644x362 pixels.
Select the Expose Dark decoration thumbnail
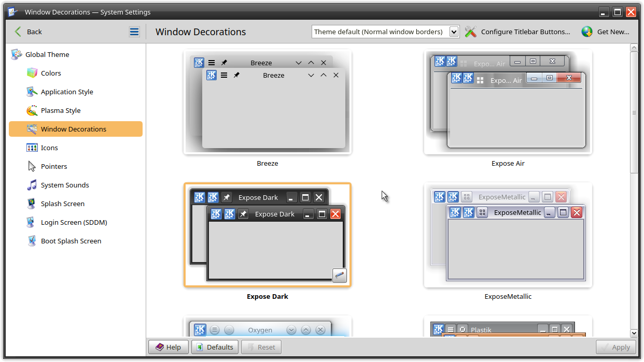[x=268, y=235]
